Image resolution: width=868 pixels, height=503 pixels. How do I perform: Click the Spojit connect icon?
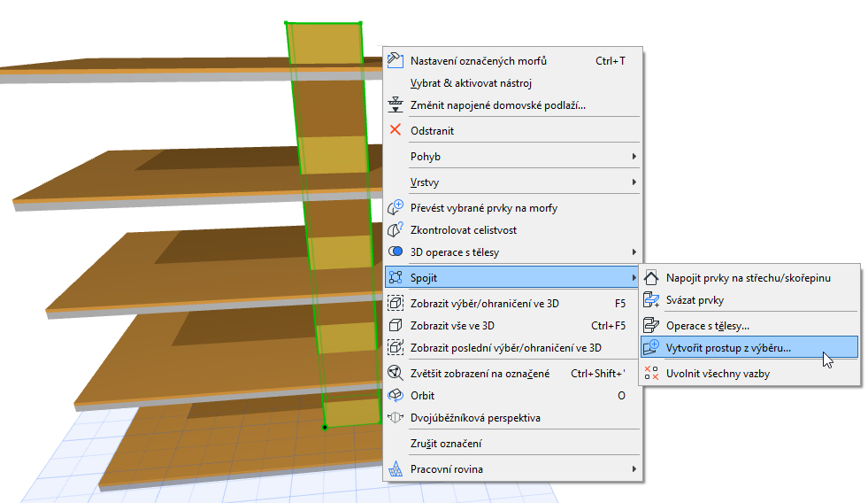(x=396, y=277)
